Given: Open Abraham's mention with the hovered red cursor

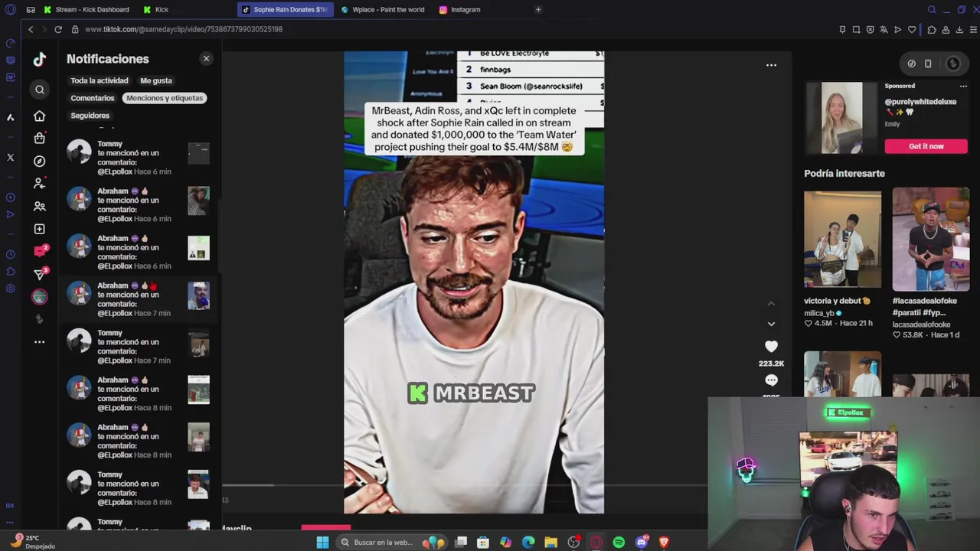Looking at the screenshot, I should click(138, 299).
